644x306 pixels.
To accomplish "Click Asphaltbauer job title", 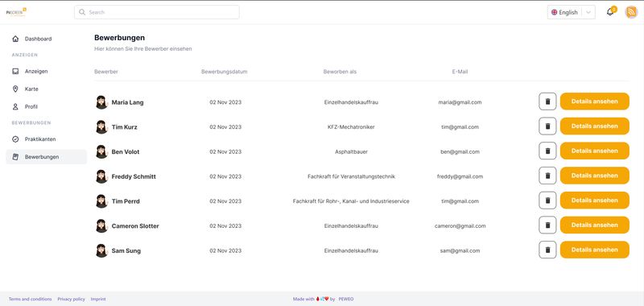I will pyautogui.click(x=351, y=151).
